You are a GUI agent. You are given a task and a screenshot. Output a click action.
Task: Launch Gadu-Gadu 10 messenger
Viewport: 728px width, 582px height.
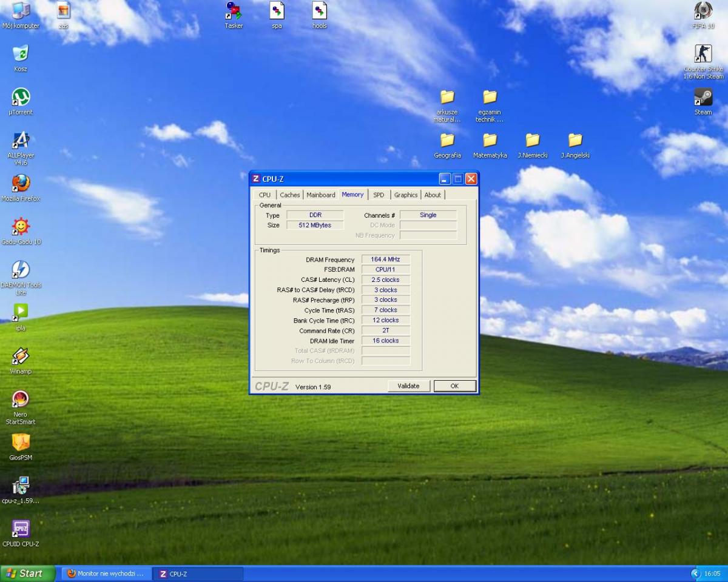click(x=21, y=231)
